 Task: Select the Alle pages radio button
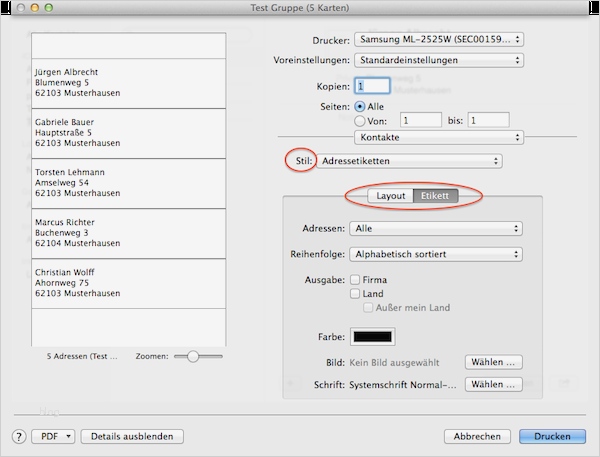pos(360,106)
